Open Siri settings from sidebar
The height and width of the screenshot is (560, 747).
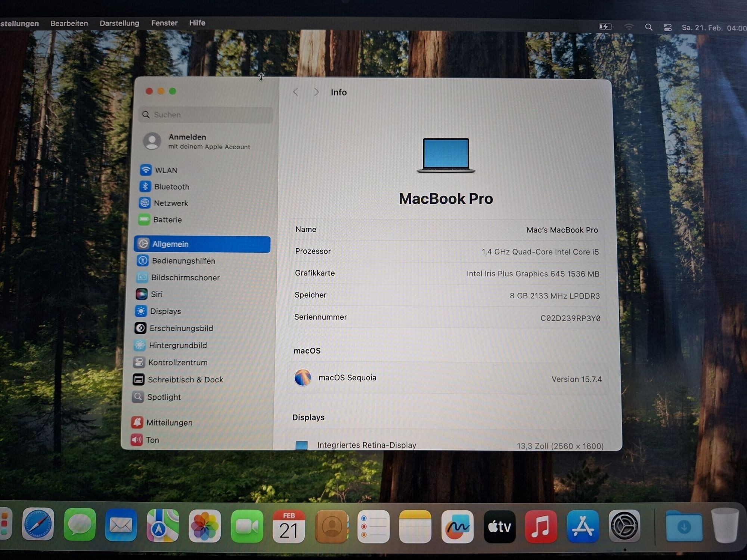point(156,294)
